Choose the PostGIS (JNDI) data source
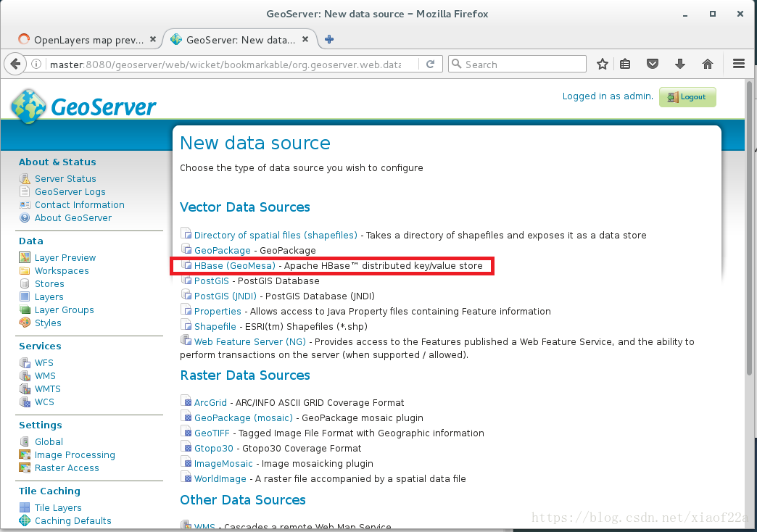757x532 pixels. coord(226,296)
